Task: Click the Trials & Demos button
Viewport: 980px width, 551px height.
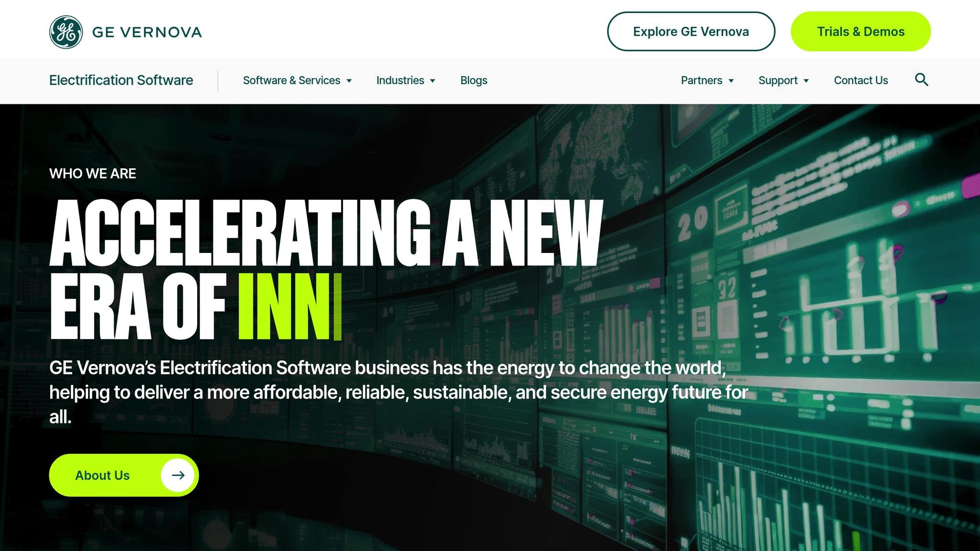Action: coord(861,32)
